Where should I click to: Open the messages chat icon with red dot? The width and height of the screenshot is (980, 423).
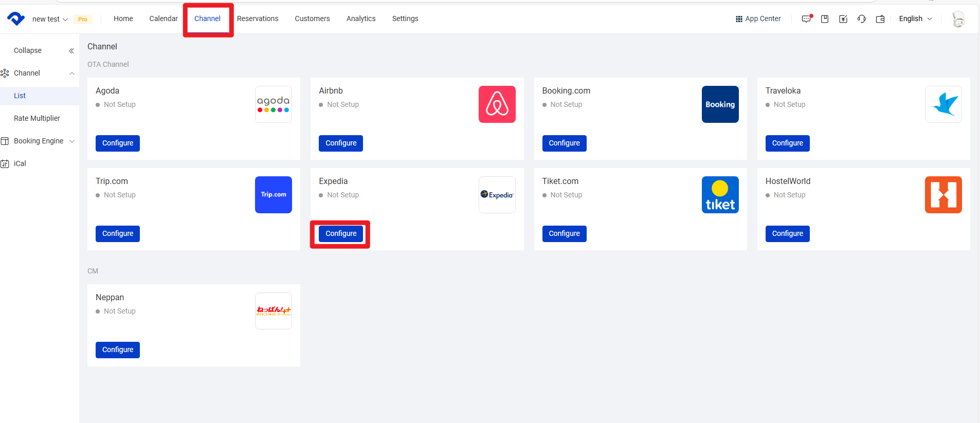[x=806, y=19]
